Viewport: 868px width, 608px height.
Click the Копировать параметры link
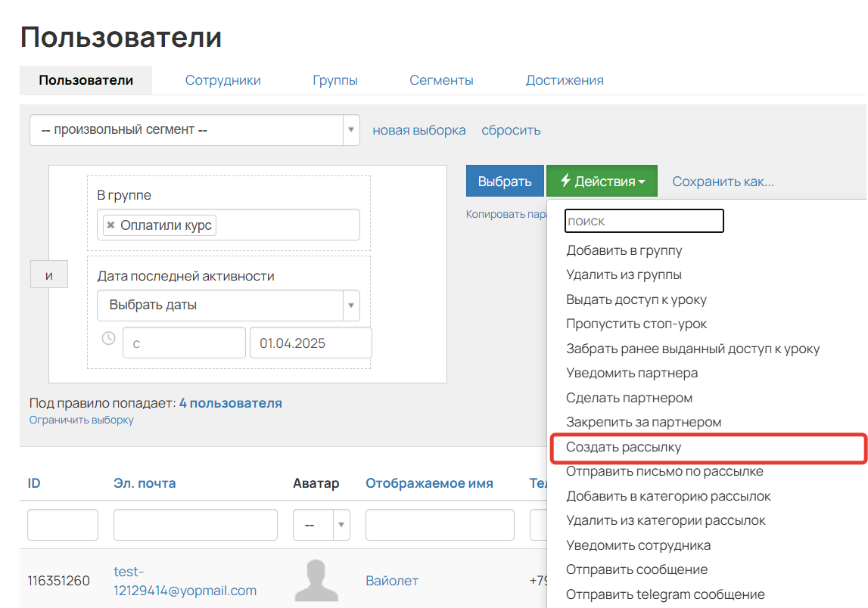(506, 214)
